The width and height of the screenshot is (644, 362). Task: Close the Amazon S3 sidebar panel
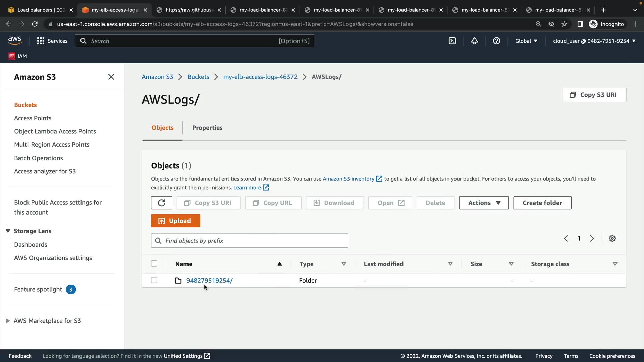click(111, 77)
